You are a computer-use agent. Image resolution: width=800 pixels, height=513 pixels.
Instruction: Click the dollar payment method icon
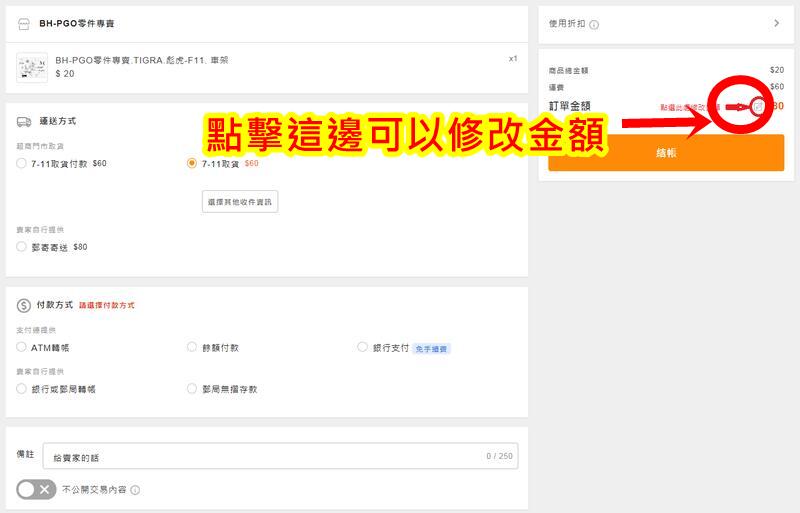(x=23, y=305)
